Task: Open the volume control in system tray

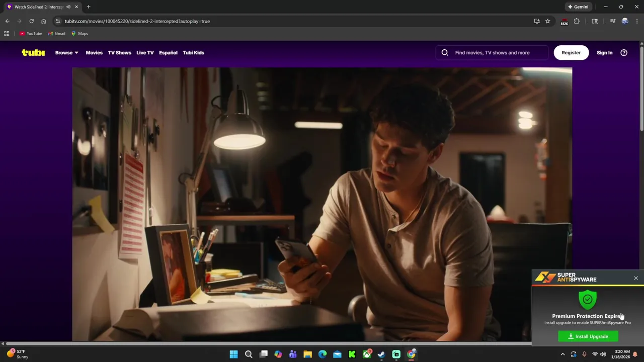Action: [603, 354]
